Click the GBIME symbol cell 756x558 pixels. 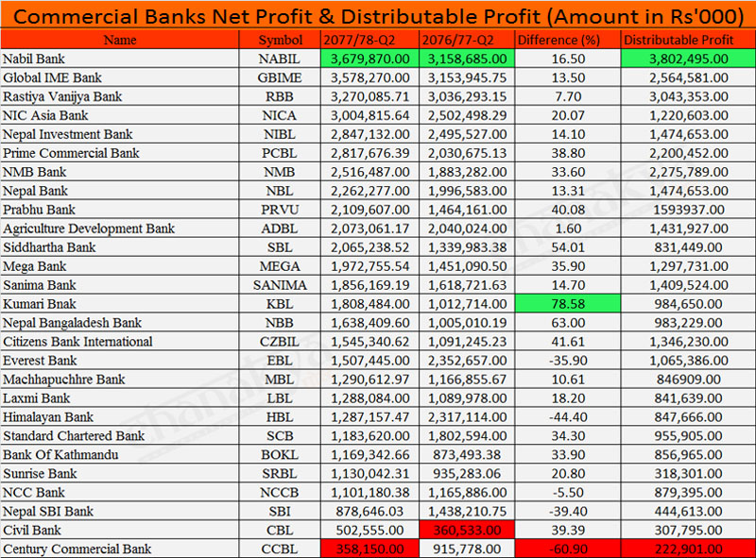pyautogui.click(x=280, y=77)
